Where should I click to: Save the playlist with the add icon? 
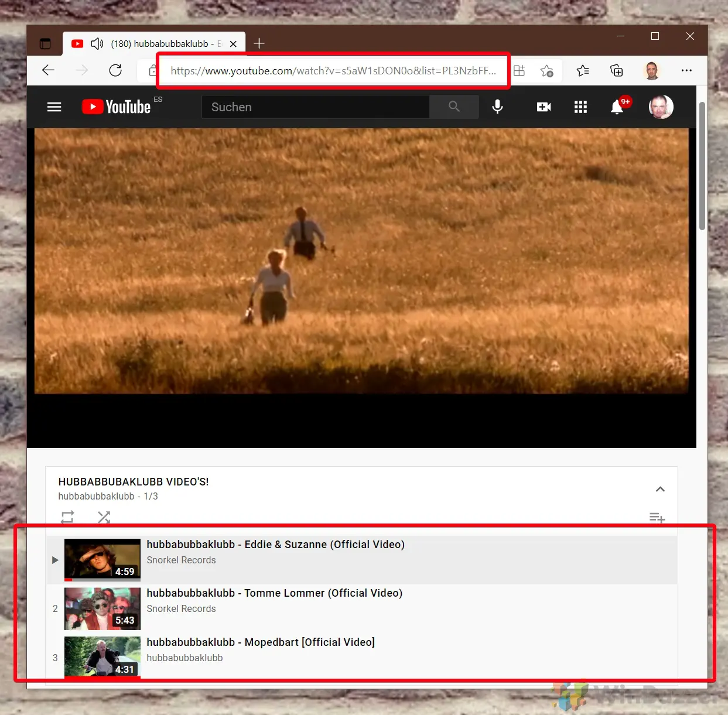pyautogui.click(x=657, y=518)
